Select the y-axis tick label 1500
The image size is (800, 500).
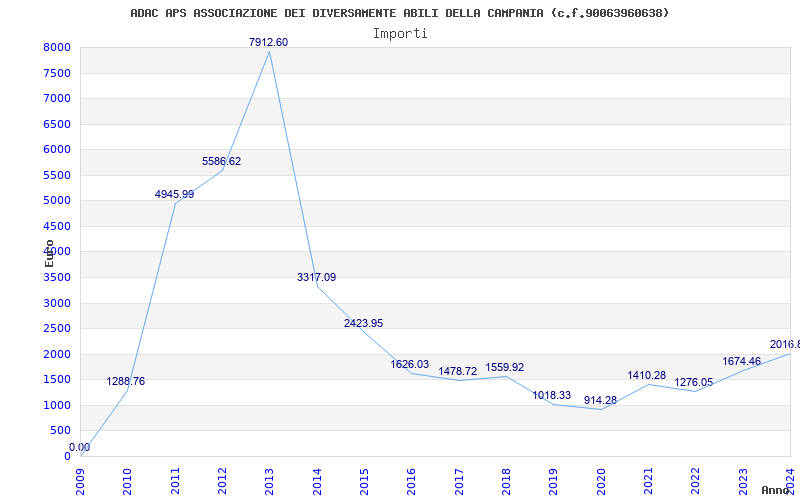(57, 380)
